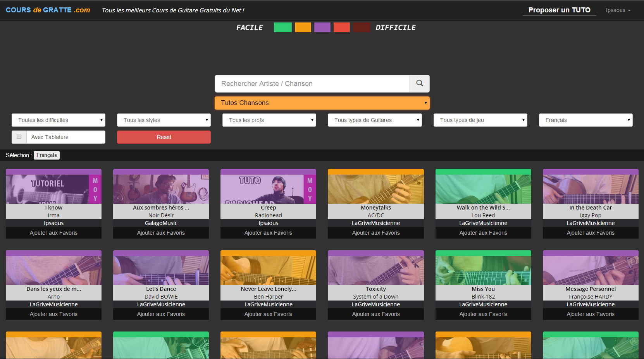Open the I know tutorial thumbnail
Viewport: 644px width, 359px height.
pyautogui.click(x=54, y=189)
